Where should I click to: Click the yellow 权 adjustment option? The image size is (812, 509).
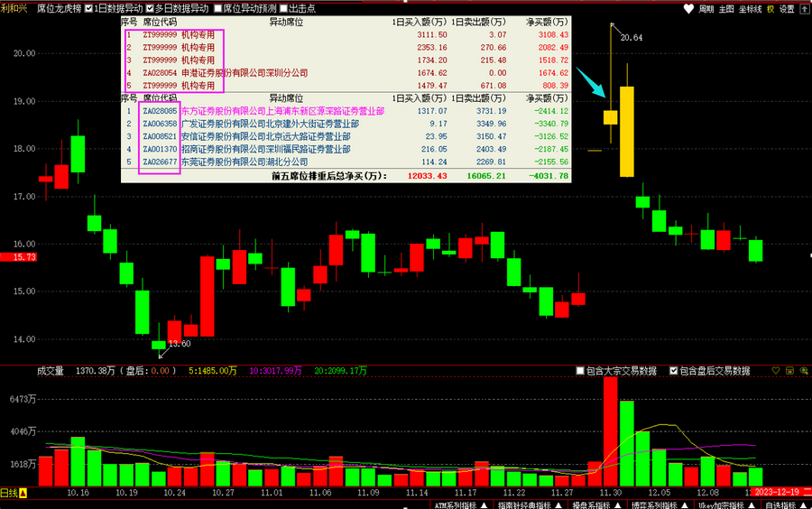770,9
